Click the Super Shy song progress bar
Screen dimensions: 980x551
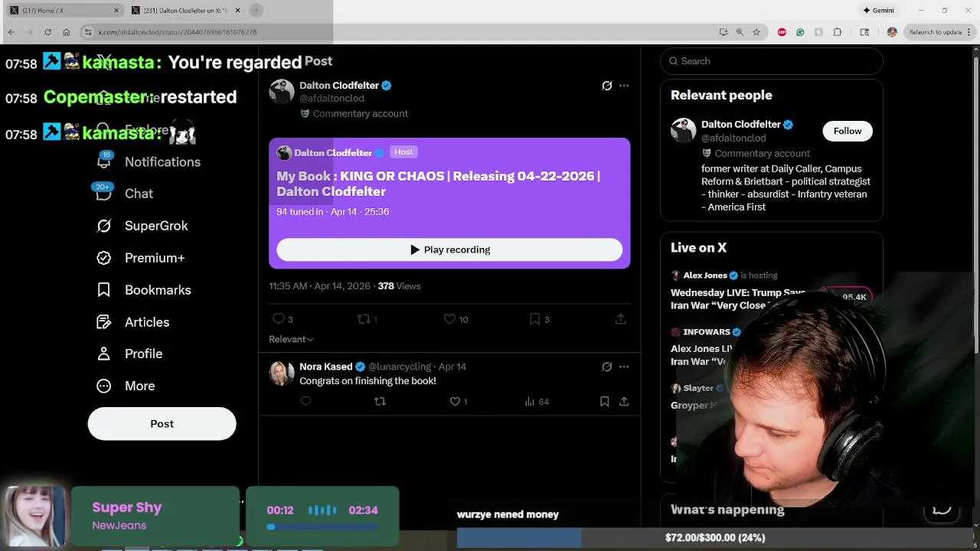[322, 527]
